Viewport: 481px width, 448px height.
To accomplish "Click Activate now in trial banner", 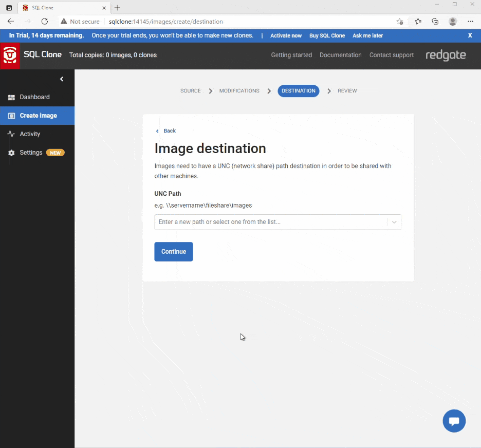I will pyautogui.click(x=286, y=35).
